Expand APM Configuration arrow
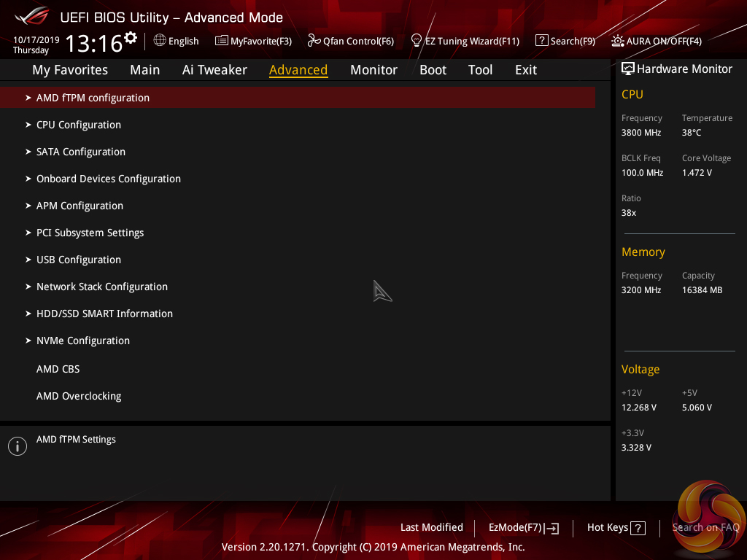747x560 pixels. tap(28, 206)
